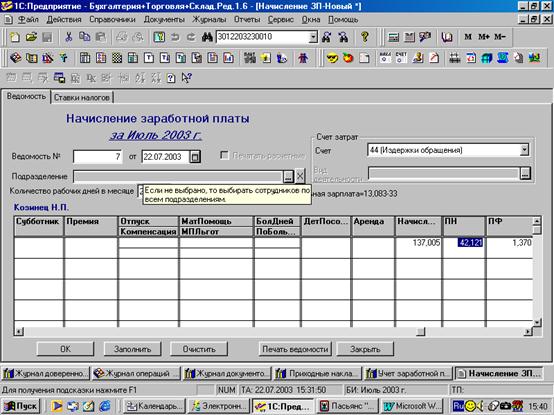
Task: Expand the Счет account dropdown
Action: tap(524, 150)
